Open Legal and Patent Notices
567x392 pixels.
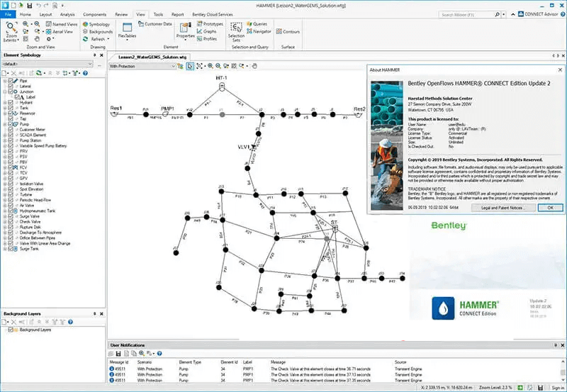[502, 208]
